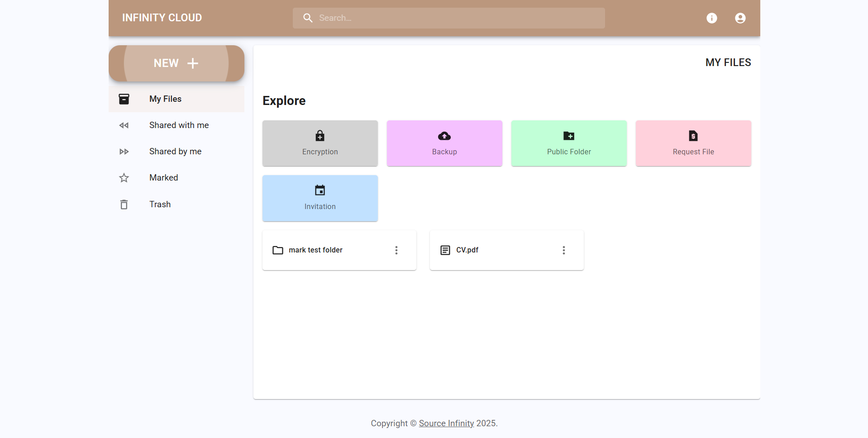This screenshot has width=868, height=438.
Task: Open options menu for mark test folder
Action: (396, 250)
